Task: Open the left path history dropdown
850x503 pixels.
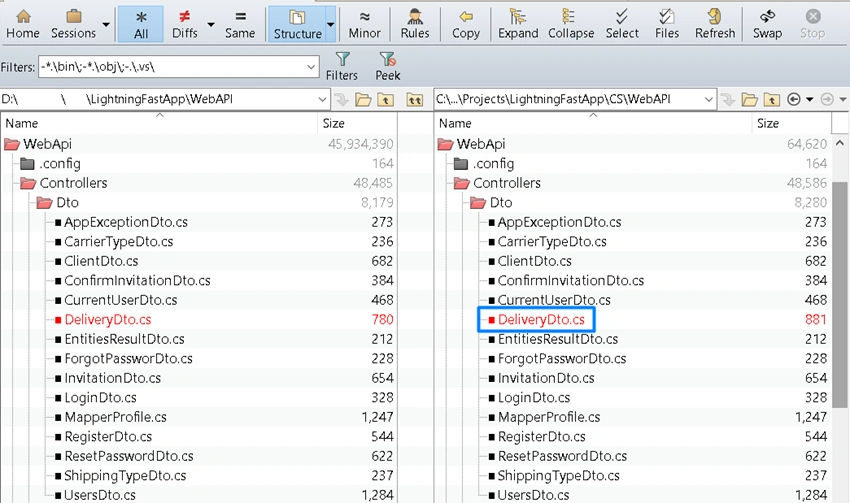Action: (322, 100)
